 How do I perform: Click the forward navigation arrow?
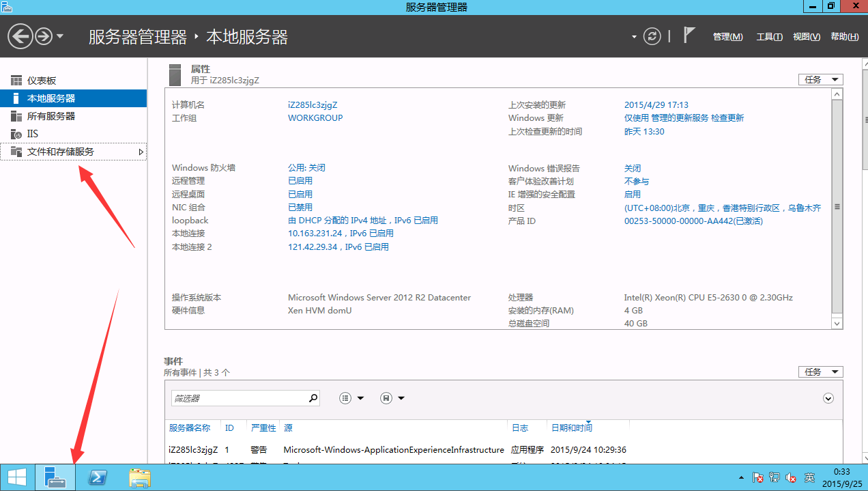(44, 36)
